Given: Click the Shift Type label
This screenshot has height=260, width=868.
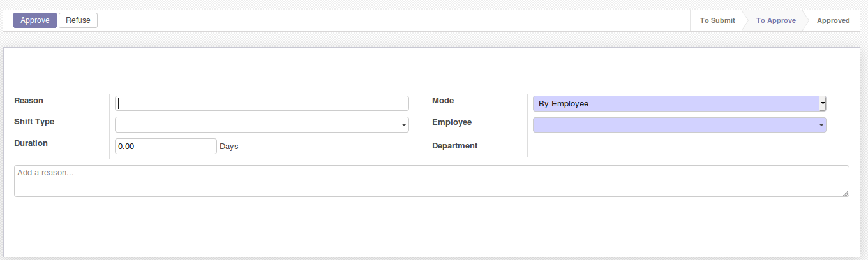Looking at the screenshot, I should pos(34,122).
